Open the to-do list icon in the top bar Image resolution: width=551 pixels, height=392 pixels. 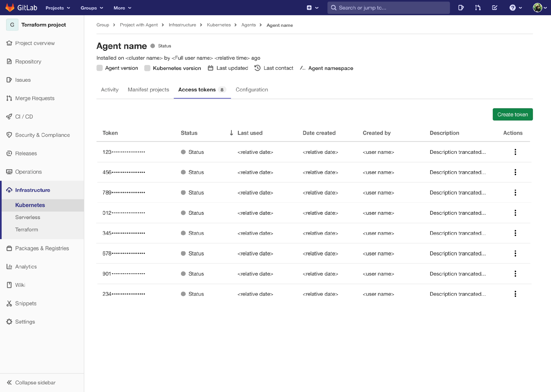494,8
